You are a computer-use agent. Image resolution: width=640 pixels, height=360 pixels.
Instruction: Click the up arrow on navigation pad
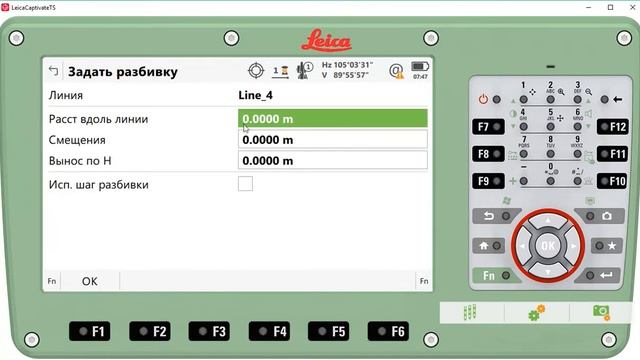click(x=548, y=221)
